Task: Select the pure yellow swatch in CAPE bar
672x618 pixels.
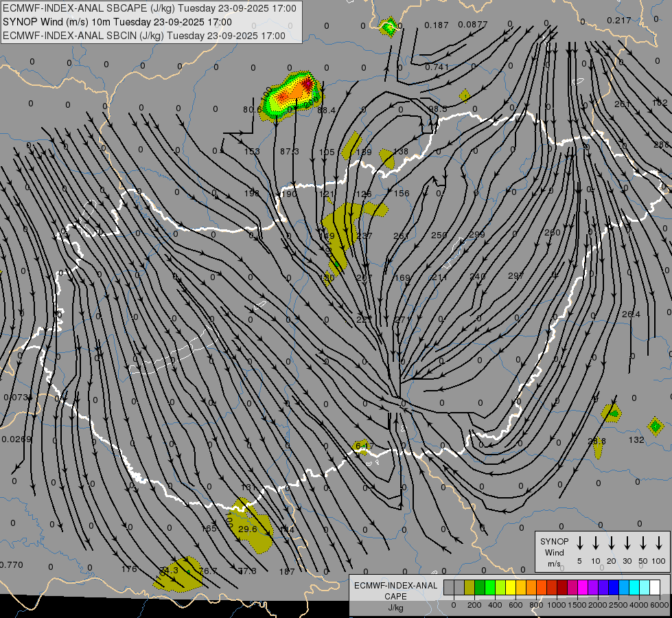Action: point(511,587)
